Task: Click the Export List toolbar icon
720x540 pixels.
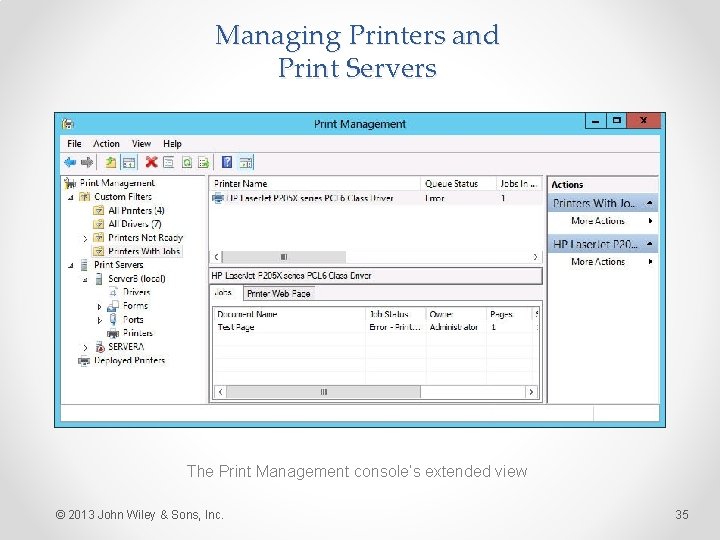Action: (x=203, y=162)
